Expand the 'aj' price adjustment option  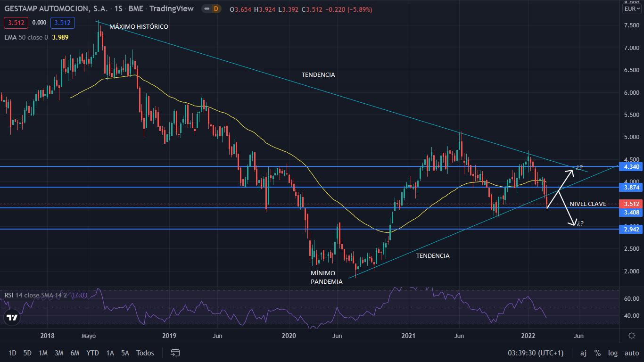click(x=583, y=353)
